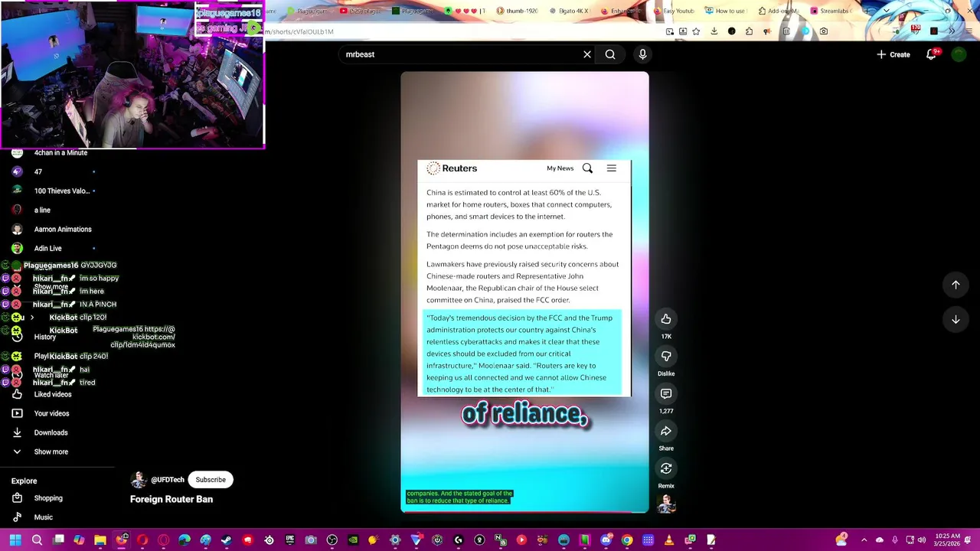
Task: Switch to the Add-ons browser tab
Action: (x=777, y=11)
